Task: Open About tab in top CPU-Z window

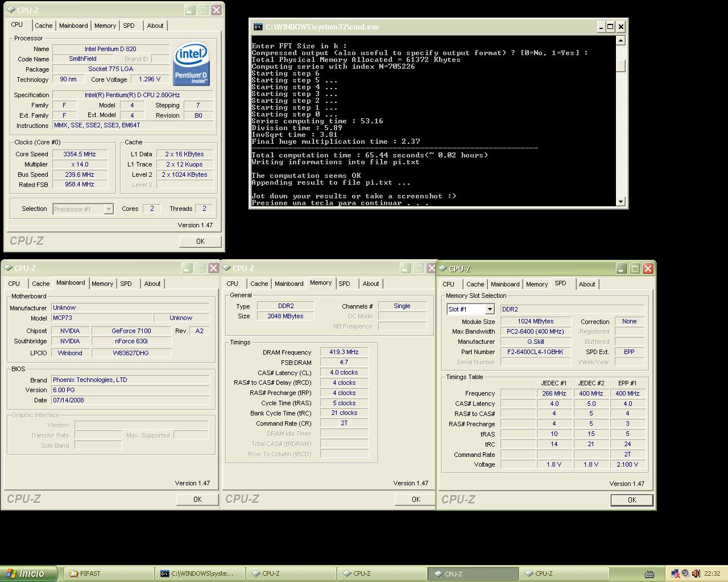Action: [155, 26]
